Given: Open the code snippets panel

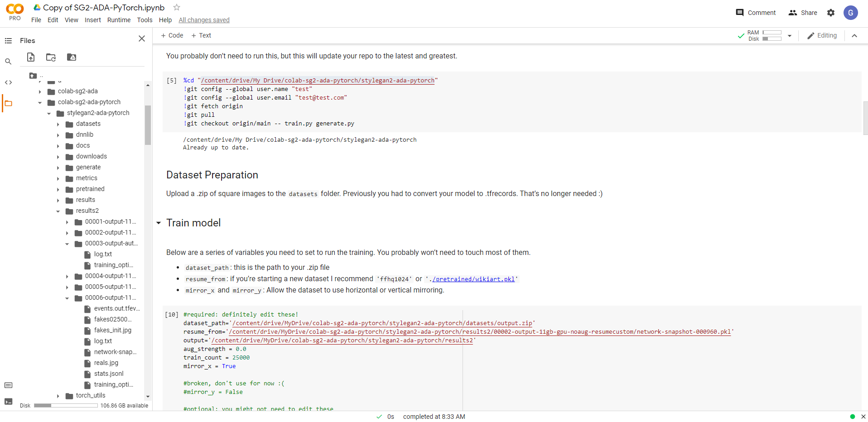Looking at the screenshot, I should (x=8, y=82).
